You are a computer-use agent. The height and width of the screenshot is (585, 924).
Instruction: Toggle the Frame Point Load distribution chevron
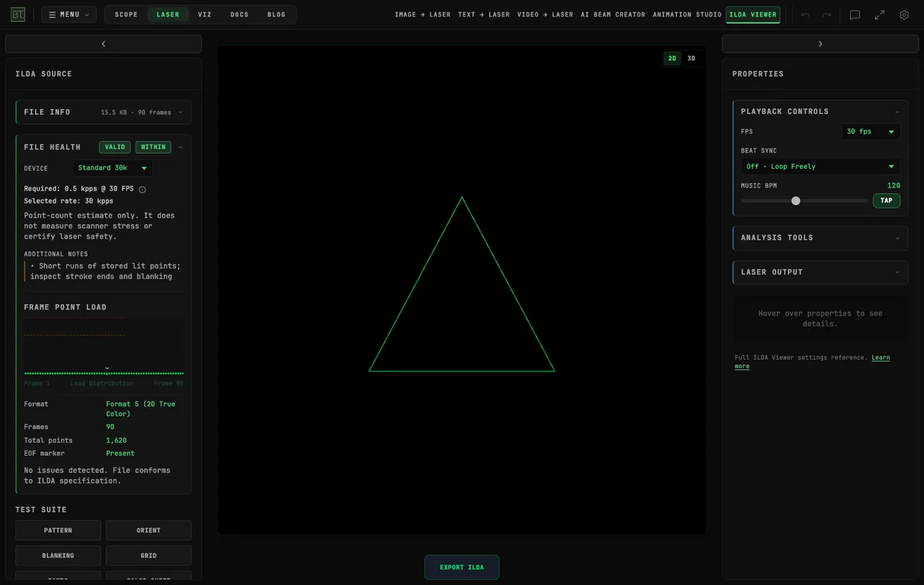(x=107, y=368)
